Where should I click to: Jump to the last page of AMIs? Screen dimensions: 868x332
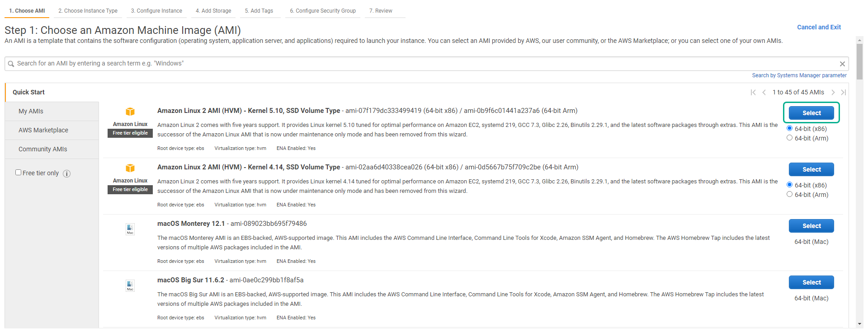click(843, 92)
